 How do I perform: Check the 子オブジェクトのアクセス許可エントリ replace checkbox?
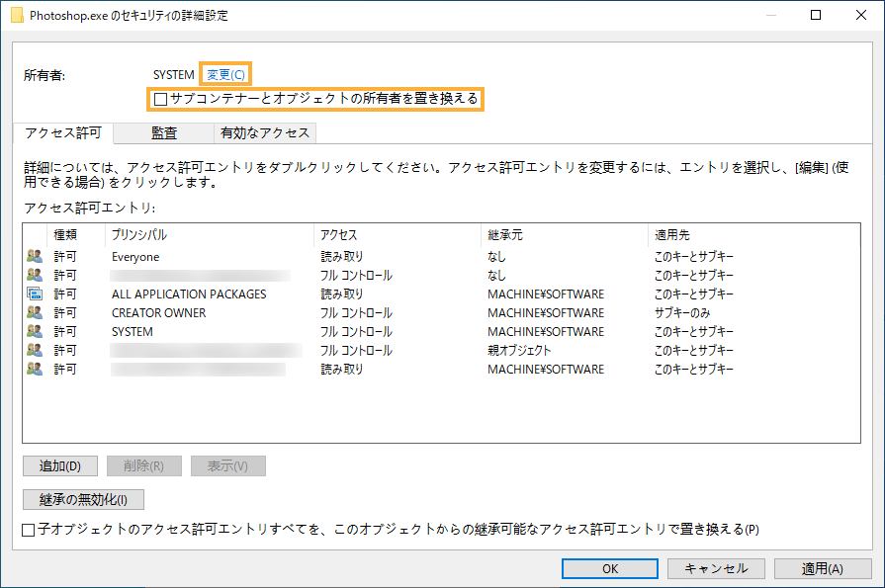(x=29, y=530)
